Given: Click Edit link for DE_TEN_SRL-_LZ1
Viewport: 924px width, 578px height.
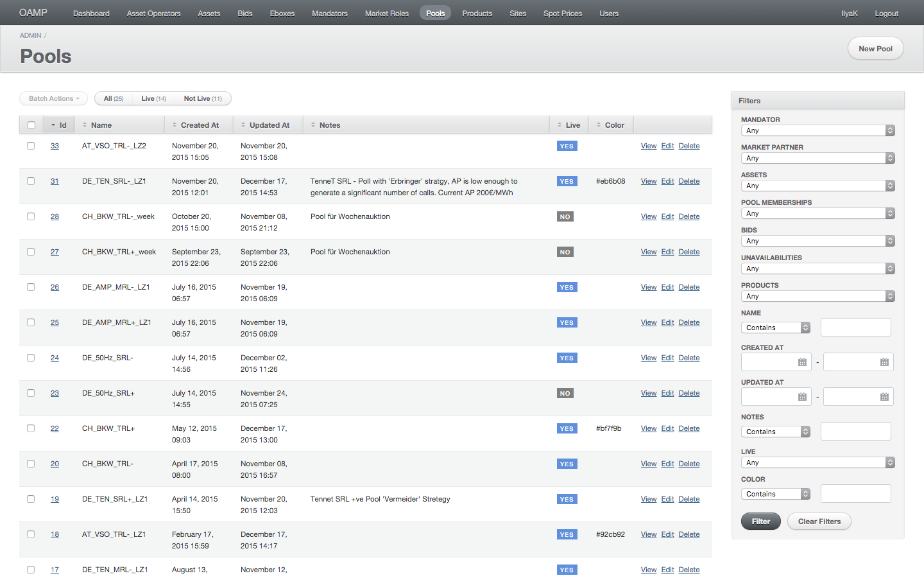Looking at the screenshot, I should (667, 181).
